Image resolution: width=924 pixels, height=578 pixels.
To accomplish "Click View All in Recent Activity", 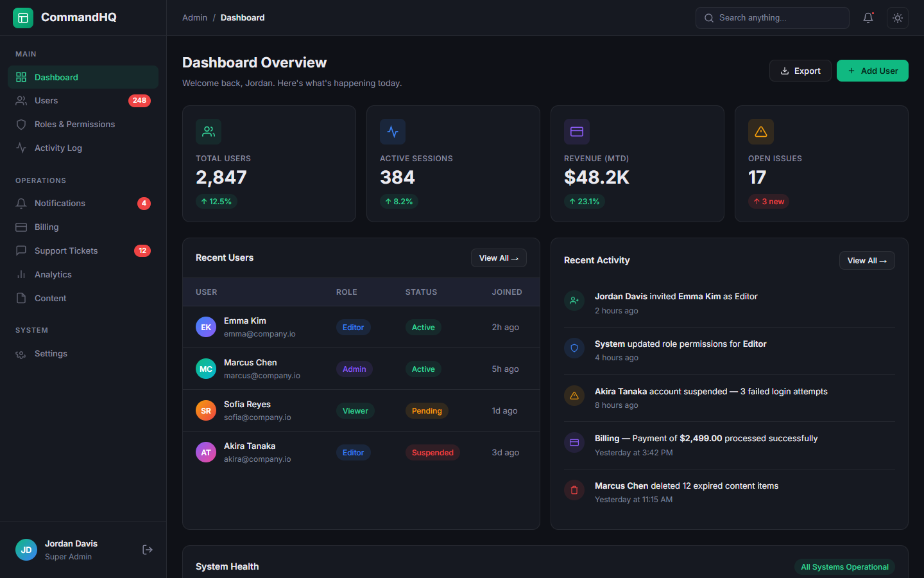I will 867,261.
